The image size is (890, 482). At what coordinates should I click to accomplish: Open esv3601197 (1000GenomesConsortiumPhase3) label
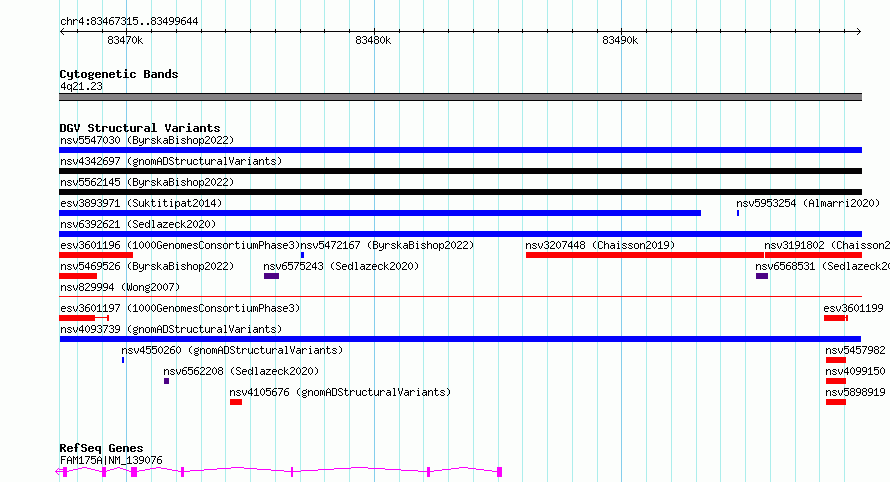[x=180, y=308]
